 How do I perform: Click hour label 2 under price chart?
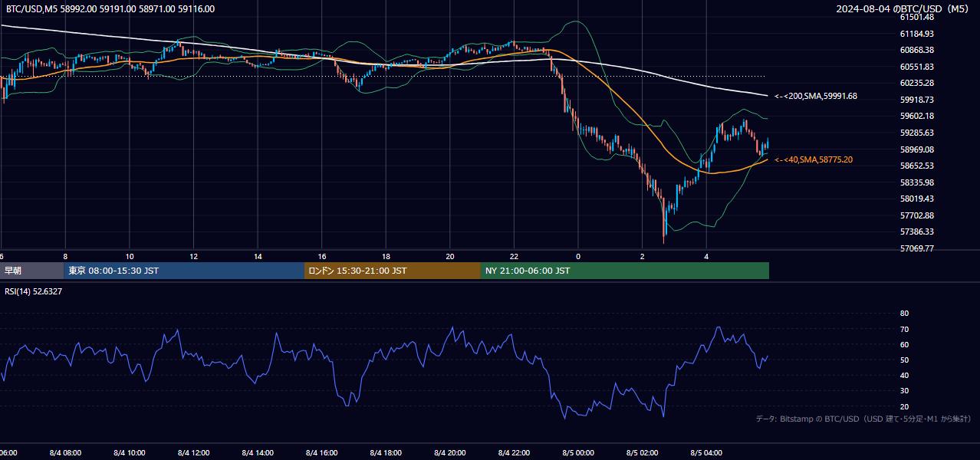(643, 256)
